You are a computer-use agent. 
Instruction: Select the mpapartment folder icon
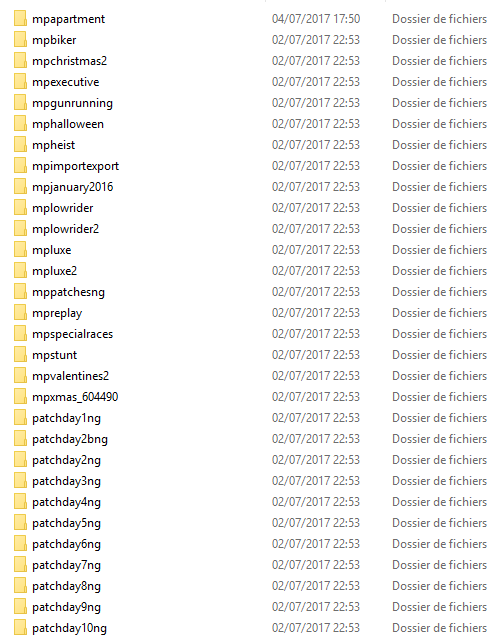(x=20, y=19)
